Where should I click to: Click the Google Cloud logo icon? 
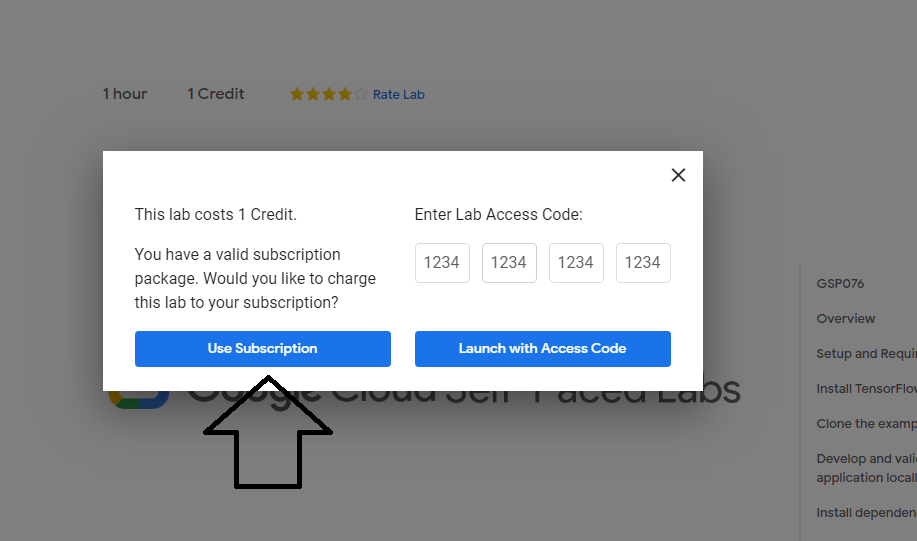coord(139,399)
